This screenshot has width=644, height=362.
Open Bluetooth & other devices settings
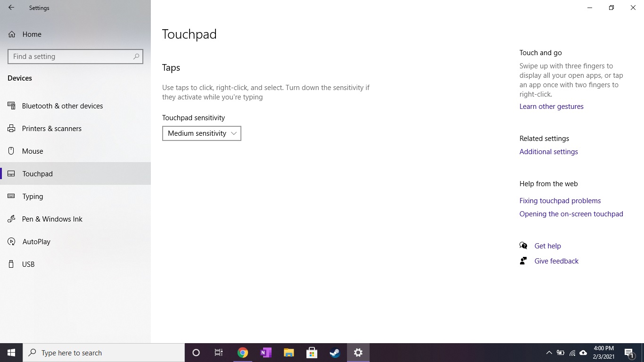pyautogui.click(x=11, y=106)
